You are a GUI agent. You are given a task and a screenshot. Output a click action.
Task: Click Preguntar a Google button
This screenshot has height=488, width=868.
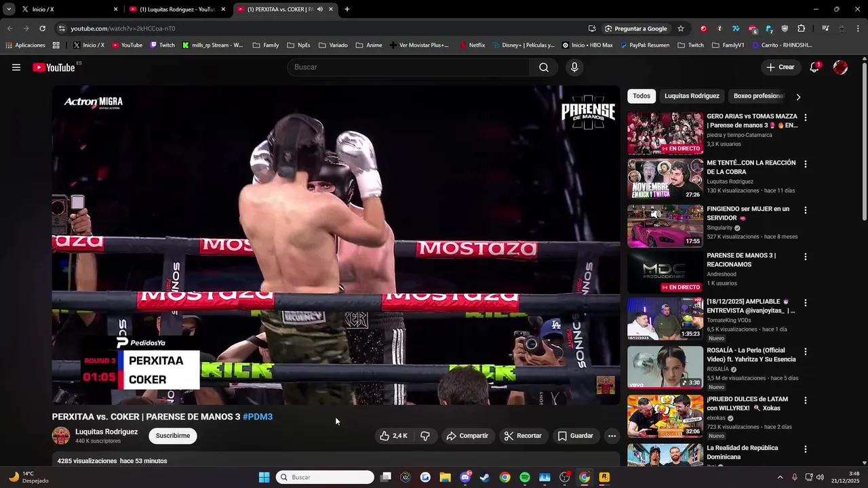pyautogui.click(x=636, y=28)
